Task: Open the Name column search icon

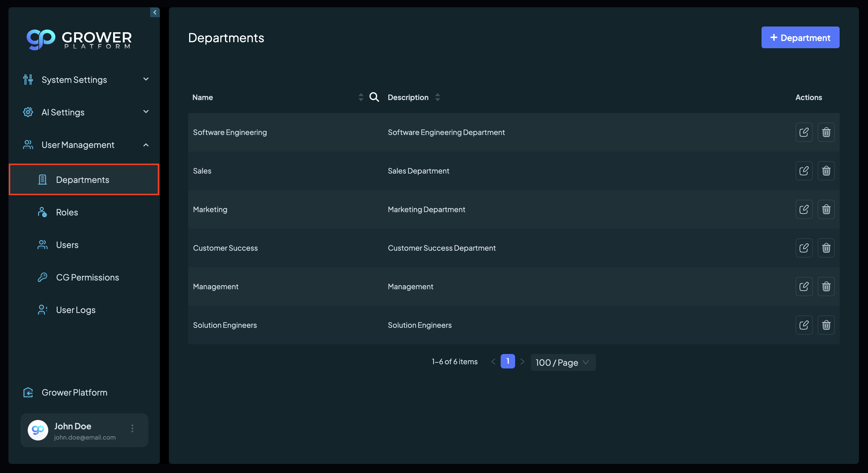Action: click(374, 97)
